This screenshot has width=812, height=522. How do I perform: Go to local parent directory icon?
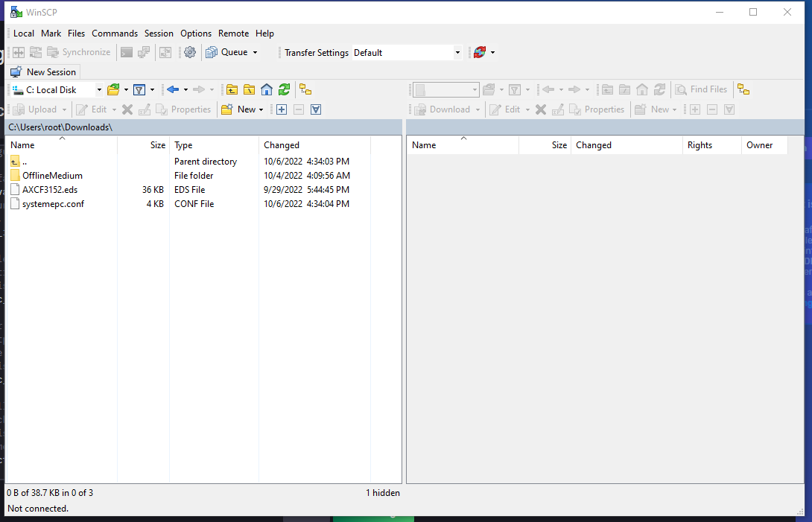(232, 90)
